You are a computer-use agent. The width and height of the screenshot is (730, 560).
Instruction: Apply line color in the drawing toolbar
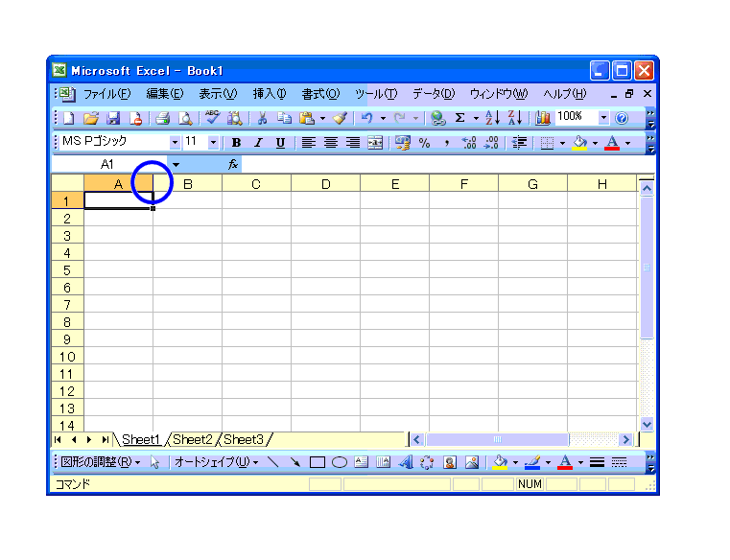point(532,462)
